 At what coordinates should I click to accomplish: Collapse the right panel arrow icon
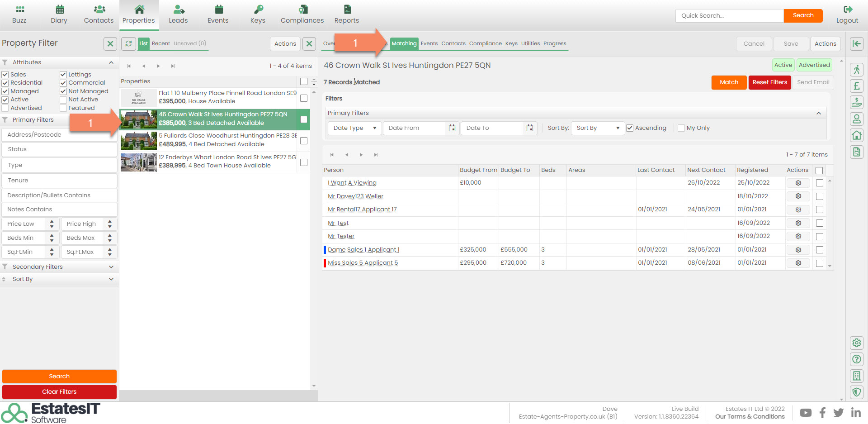tap(856, 43)
